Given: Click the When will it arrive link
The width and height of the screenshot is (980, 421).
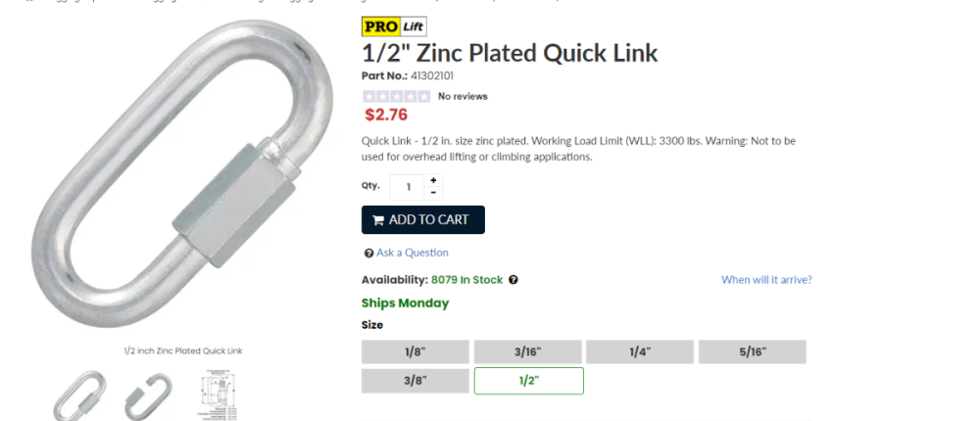Looking at the screenshot, I should pos(766,280).
